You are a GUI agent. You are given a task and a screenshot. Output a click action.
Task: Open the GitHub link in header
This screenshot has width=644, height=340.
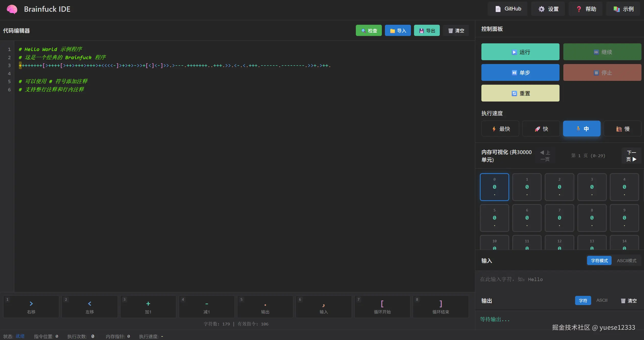508,9
